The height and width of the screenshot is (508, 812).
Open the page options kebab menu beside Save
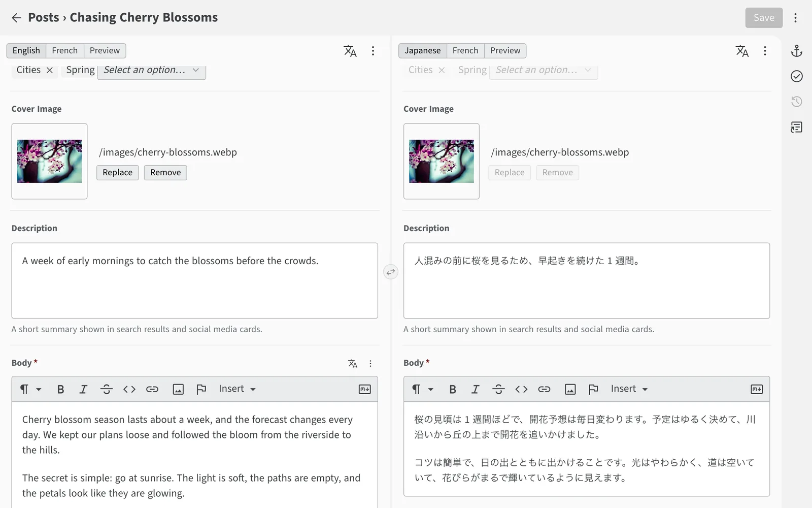click(x=795, y=18)
